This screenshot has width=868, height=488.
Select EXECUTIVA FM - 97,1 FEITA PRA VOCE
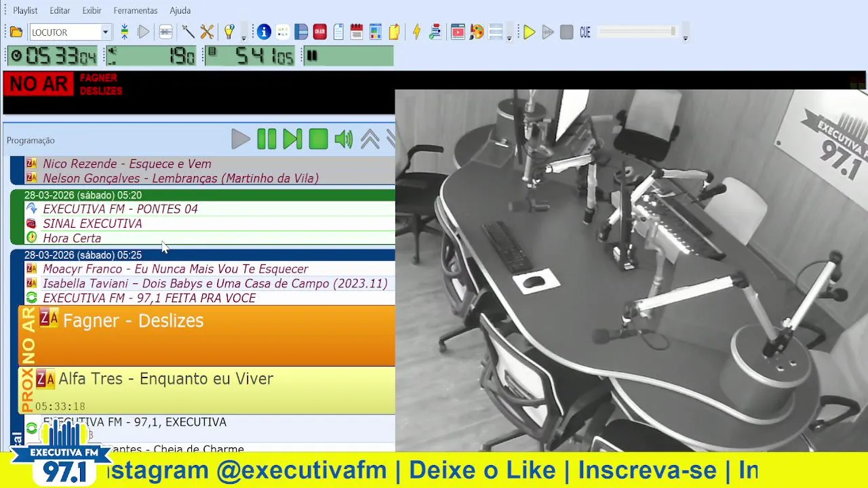(x=209, y=298)
